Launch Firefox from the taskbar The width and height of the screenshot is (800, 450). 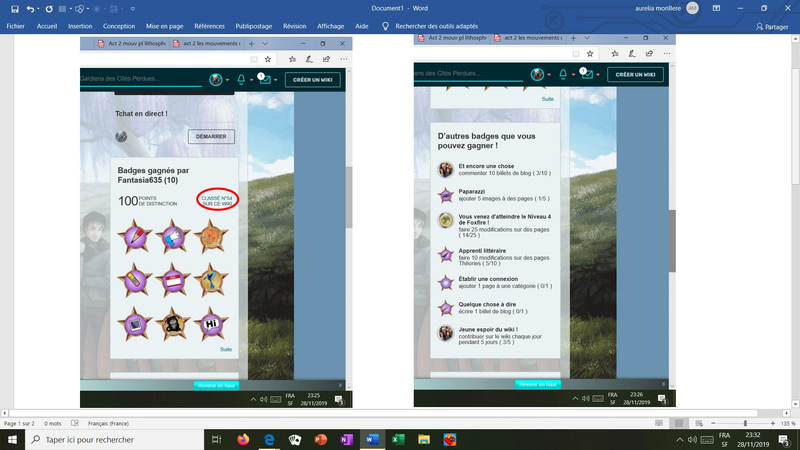pyautogui.click(x=243, y=439)
